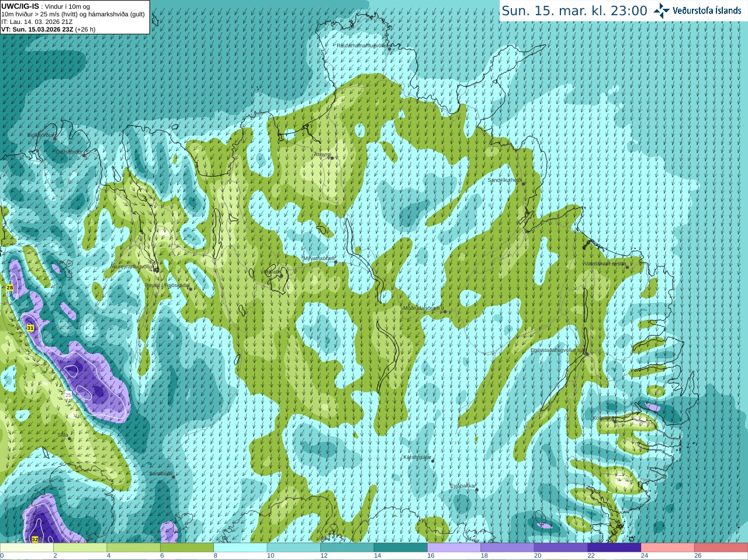Click the Sáta station label
748x560 pixels.
[x=63, y=435]
